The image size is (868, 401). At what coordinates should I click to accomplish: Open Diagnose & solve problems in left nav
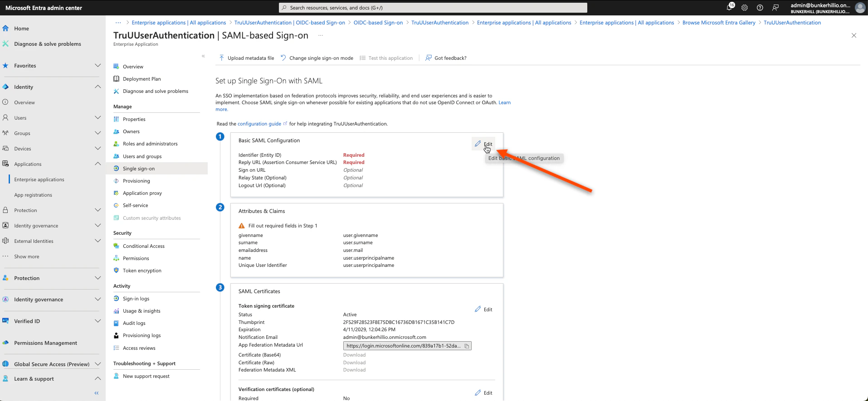tap(48, 44)
